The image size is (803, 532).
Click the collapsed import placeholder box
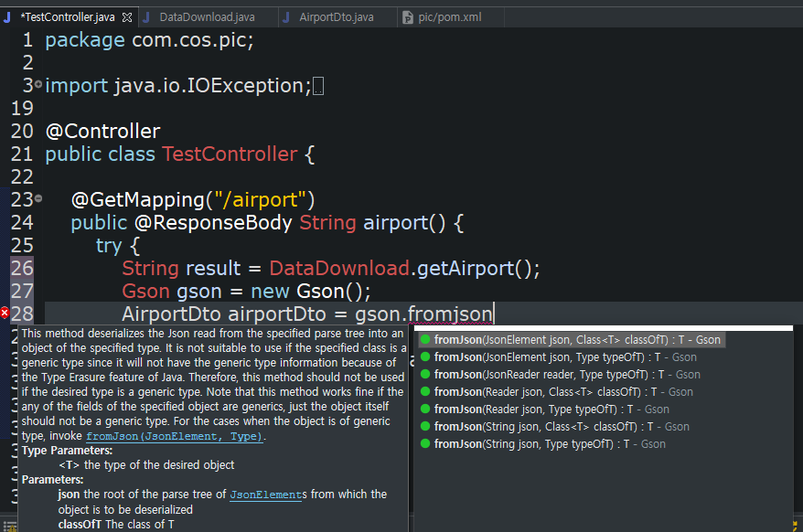point(317,86)
